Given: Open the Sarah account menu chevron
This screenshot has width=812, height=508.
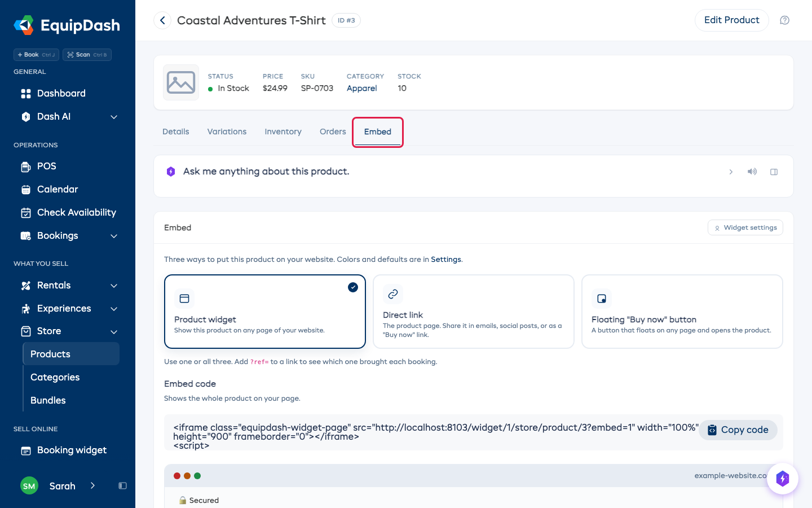Looking at the screenshot, I should 92,486.
